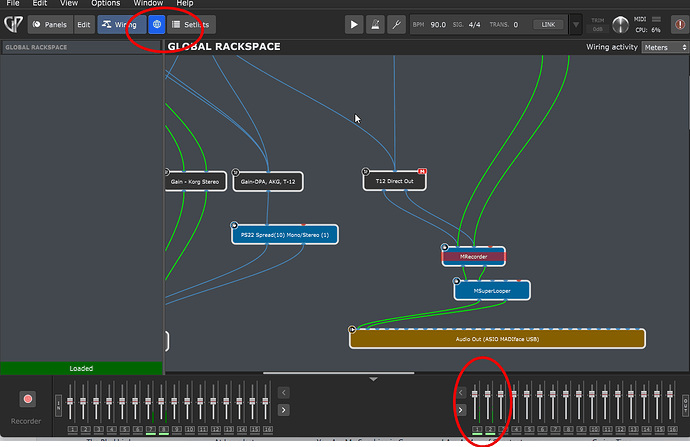The height and width of the screenshot is (447, 690).
Task: Switch to Panels view
Action: pos(50,25)
